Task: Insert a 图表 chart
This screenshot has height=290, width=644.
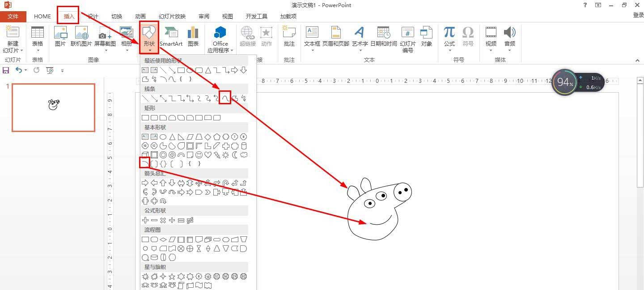Action: pyautogui.click(x=193, y=36)
